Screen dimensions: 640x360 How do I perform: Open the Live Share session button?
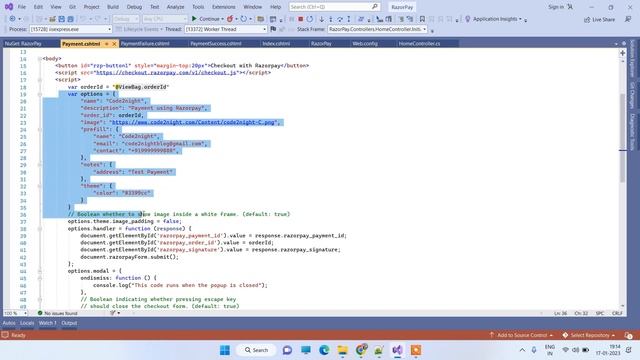click(599, 20)
